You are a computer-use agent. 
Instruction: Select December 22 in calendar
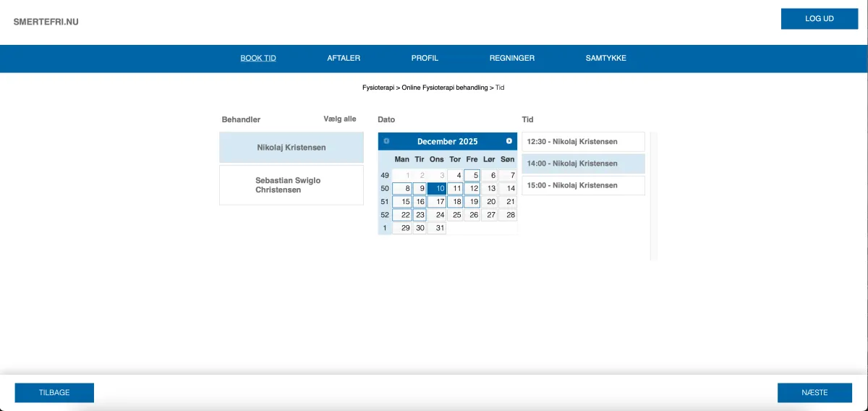[402, 215]
